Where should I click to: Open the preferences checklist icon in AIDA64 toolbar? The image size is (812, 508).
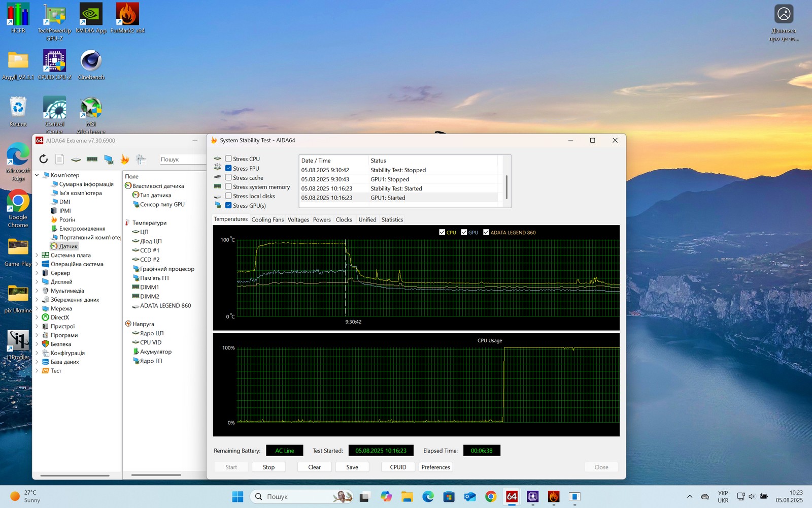coord(141,159)
